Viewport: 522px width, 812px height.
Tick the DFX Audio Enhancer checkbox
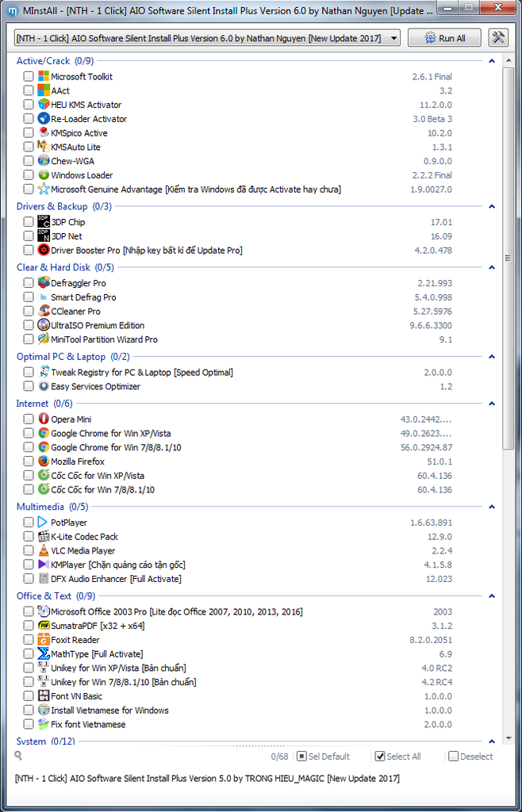pyautogui.click(x=29, y=578)
